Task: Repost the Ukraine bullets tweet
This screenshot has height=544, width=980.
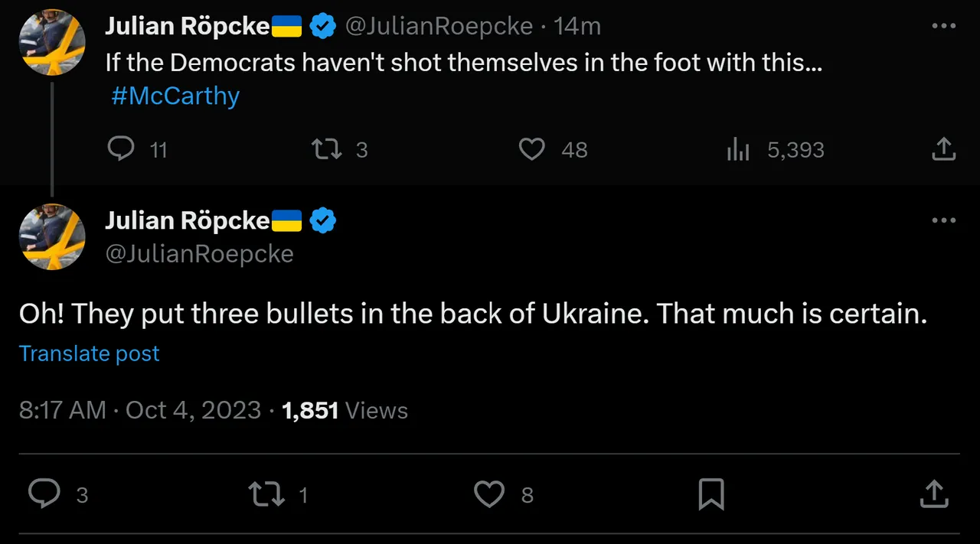Action: (267, 494)
